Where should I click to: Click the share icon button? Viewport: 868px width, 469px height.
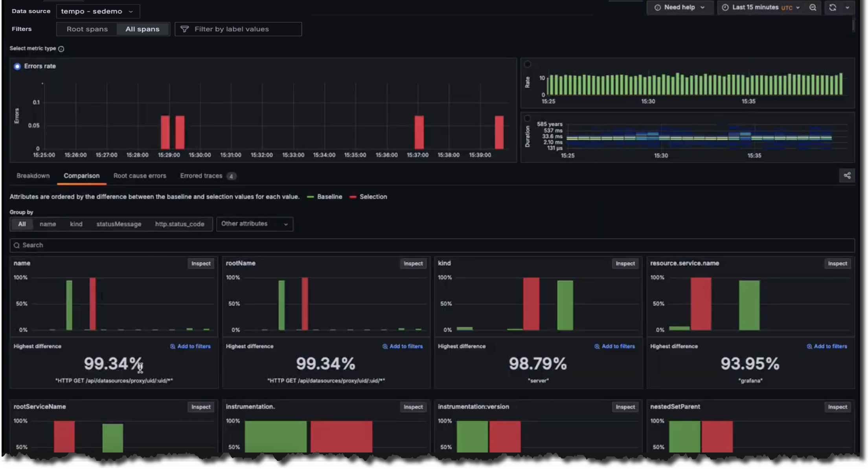[847, 176]
